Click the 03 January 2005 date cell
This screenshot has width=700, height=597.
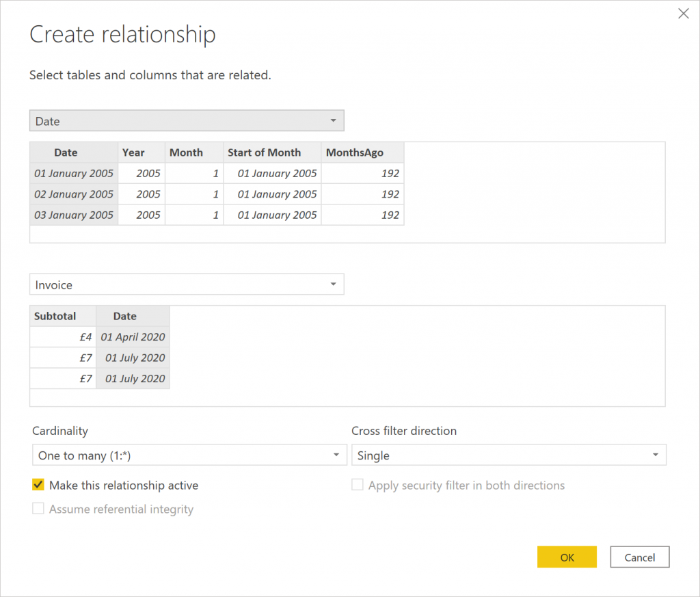[74, 215]
